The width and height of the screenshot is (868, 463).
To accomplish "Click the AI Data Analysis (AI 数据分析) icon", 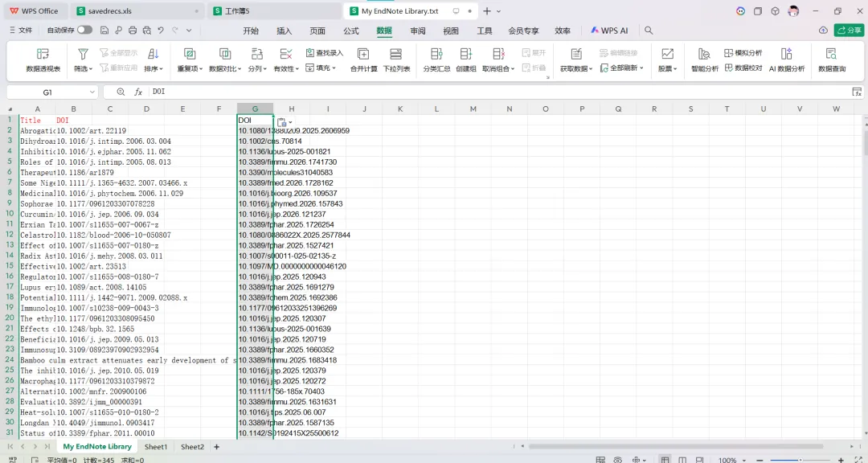I will tap(787, 60).
